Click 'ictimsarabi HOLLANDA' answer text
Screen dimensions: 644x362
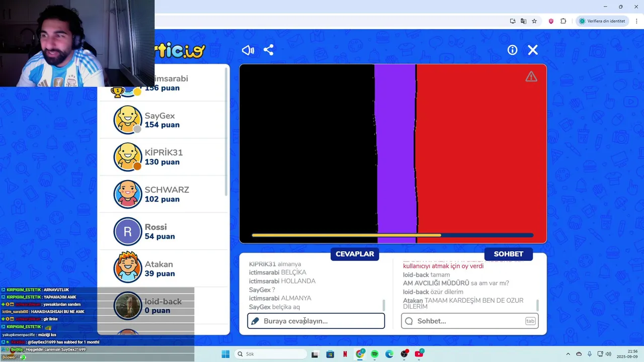282,281
